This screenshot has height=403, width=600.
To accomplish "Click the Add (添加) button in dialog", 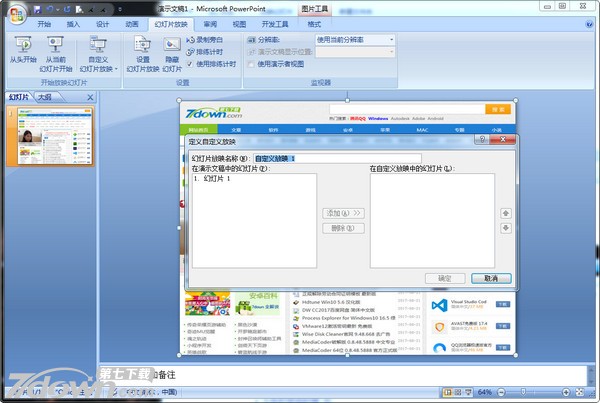I will (343, 213).
